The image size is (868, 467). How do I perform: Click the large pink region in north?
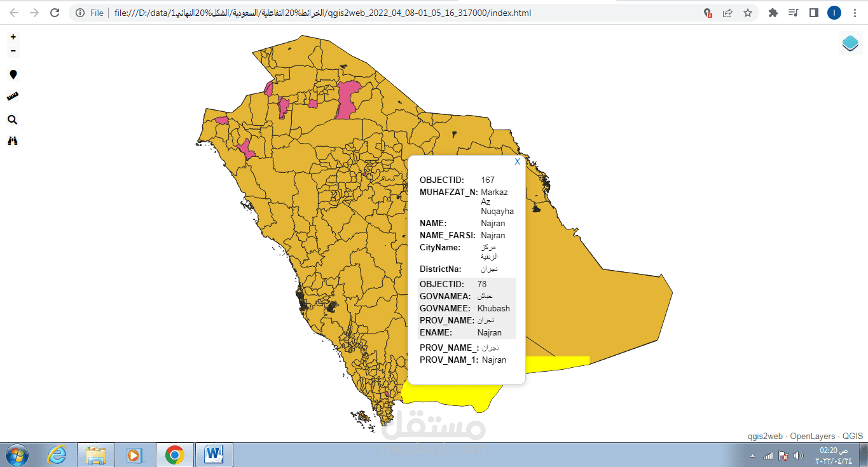coord(347,100)
